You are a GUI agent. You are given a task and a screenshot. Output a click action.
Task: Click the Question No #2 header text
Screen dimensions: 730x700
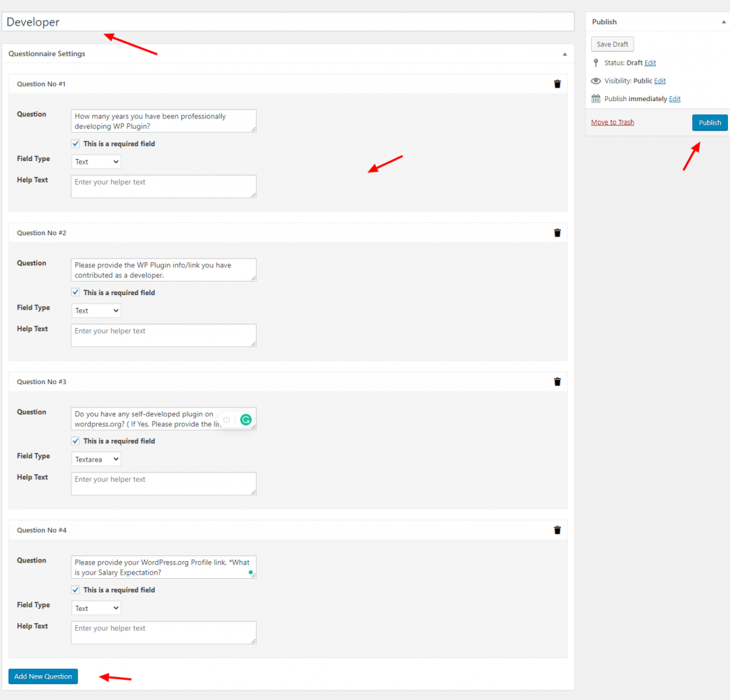41,232
